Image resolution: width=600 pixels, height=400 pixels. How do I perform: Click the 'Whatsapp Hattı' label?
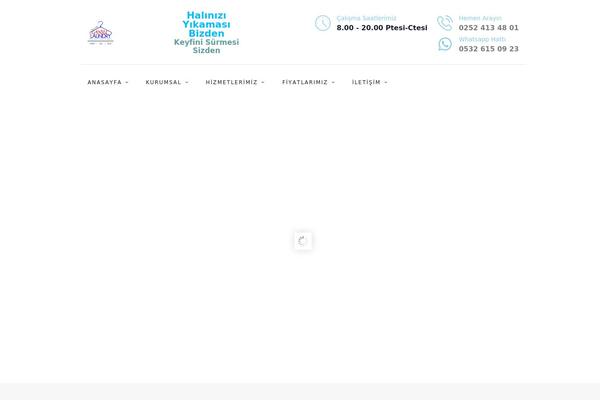click(482, 39)
